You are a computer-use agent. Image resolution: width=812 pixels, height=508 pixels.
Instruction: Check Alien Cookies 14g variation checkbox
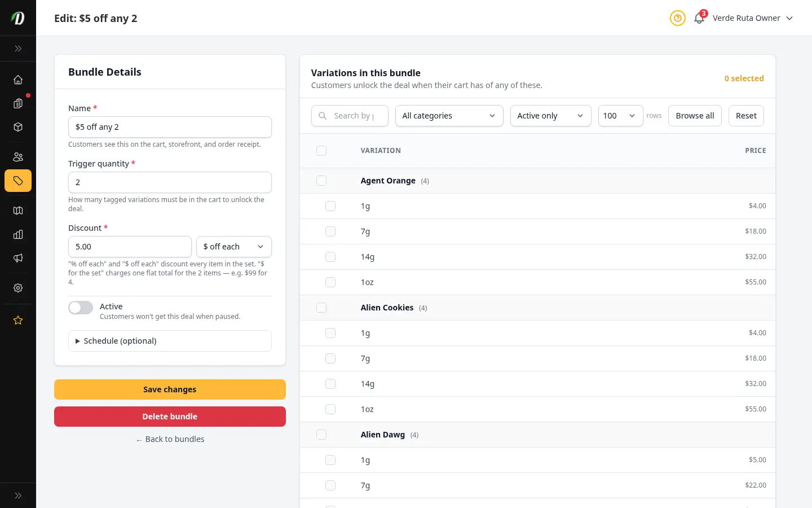click(x=330, y=384)
